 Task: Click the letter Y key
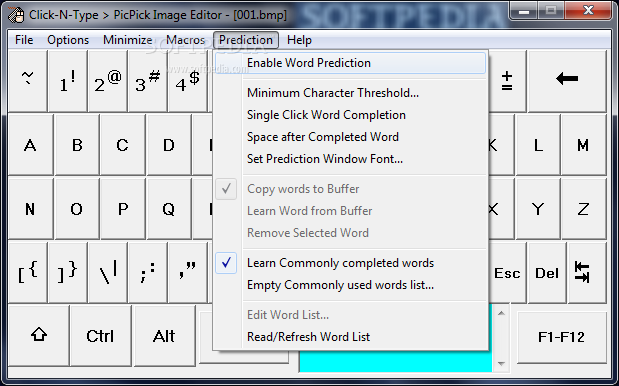point(538,208)
